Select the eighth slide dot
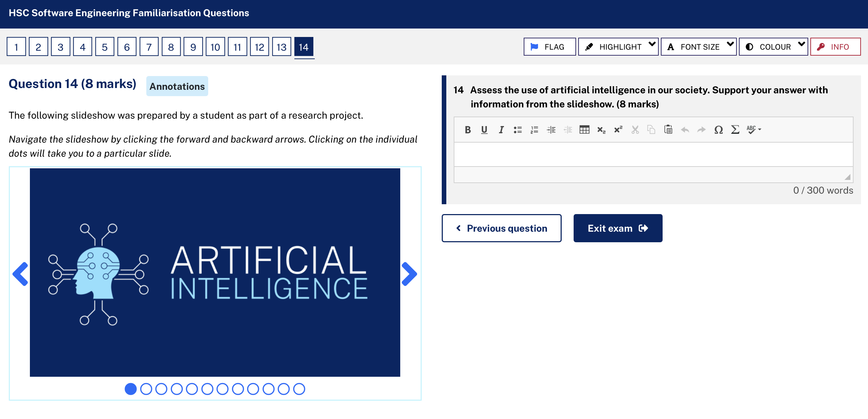The height and width of the screenshot is (419, 868). tap(238, 389)
